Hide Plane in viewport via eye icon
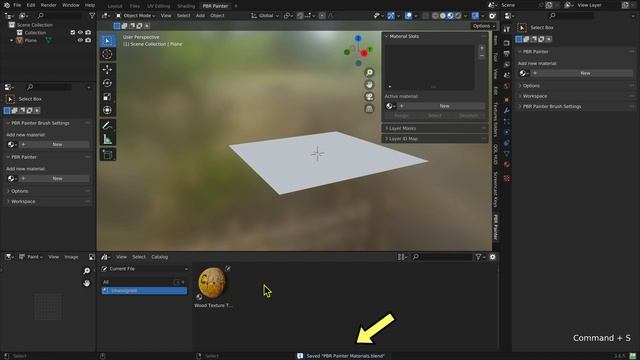Screen dimensions: 640x360 80,40
